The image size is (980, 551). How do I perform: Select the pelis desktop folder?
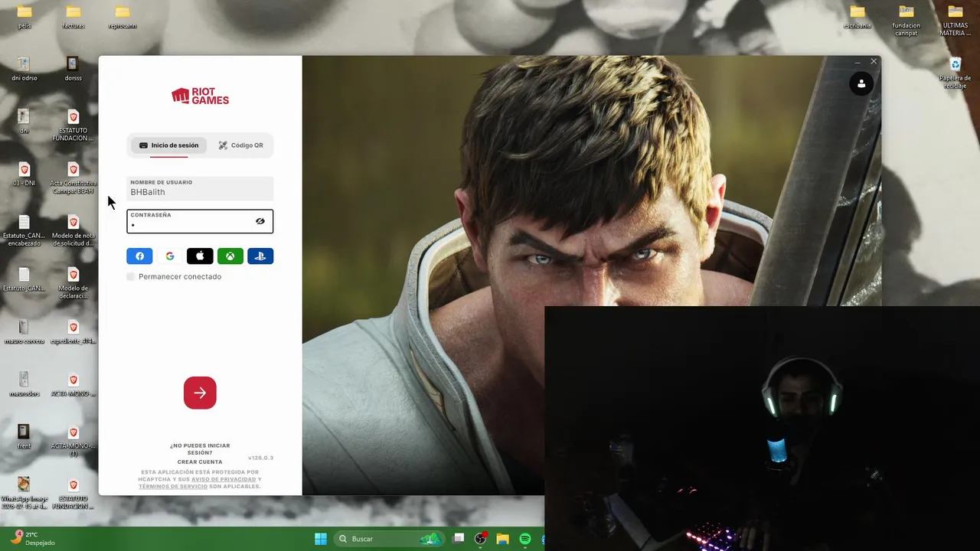(x=24, y=17)
